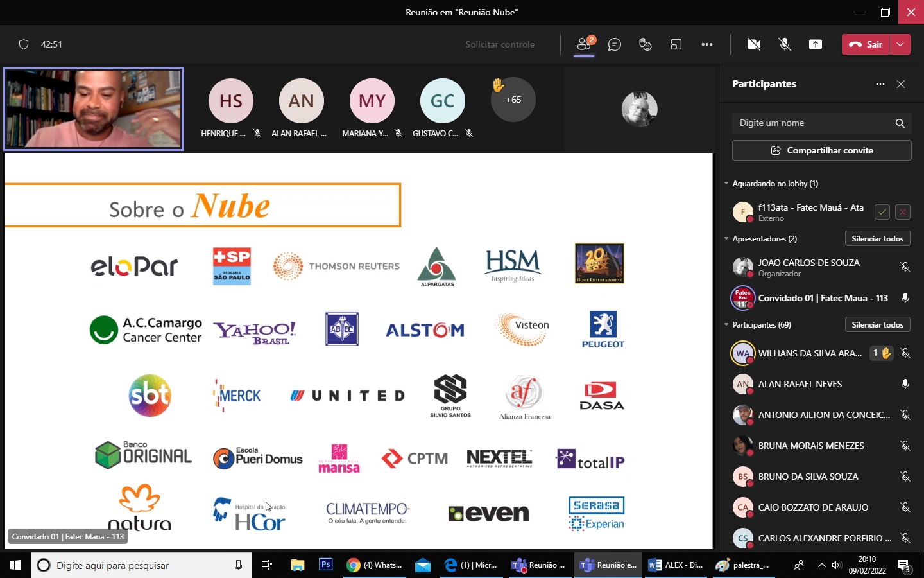Viewport: 924px width, 578px height.
Task: Close the Participantes panel
Action: 901,84
